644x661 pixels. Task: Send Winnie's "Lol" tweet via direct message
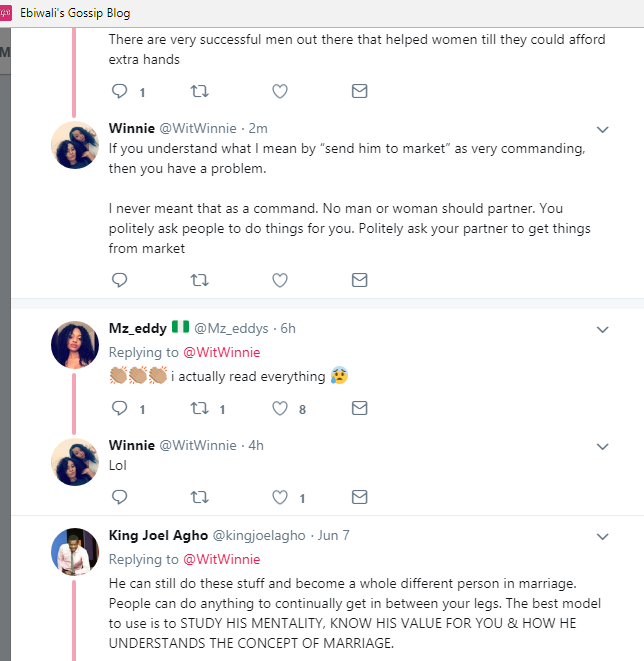tap(360, 497)
